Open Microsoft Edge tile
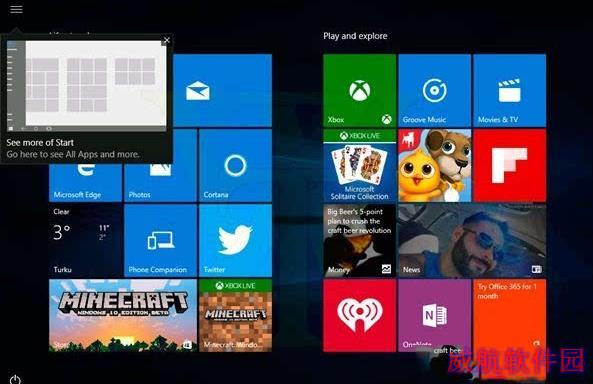 pos(85,182)
